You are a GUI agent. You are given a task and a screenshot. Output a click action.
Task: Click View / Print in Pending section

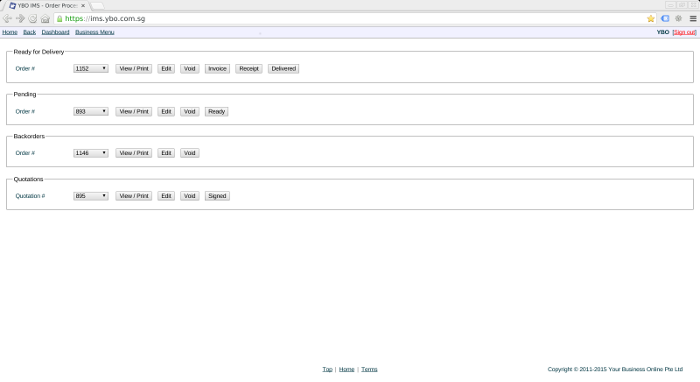pyautogui.click(x=133, y=112)
